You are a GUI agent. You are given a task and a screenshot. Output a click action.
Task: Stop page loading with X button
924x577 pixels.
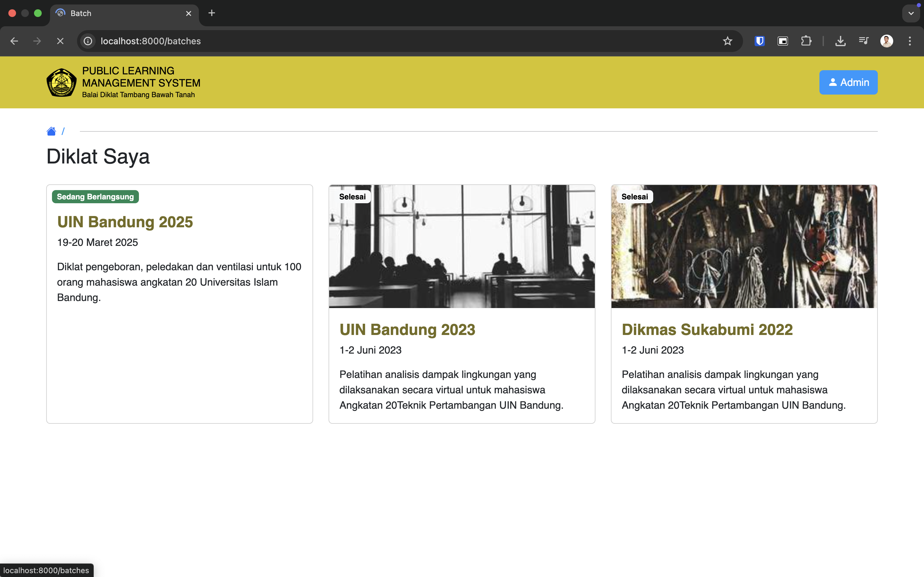(60, 41)
